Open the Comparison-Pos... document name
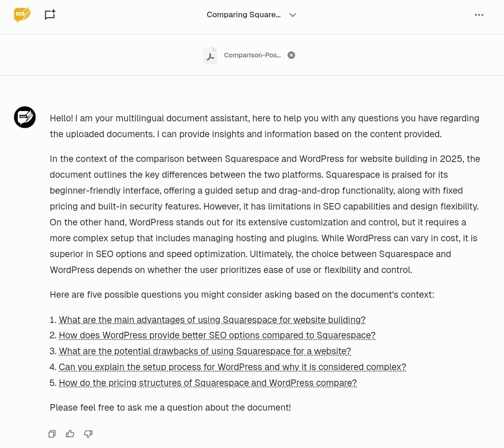Image resolution: width=504 pixels, height=448 pixels. 252,55
